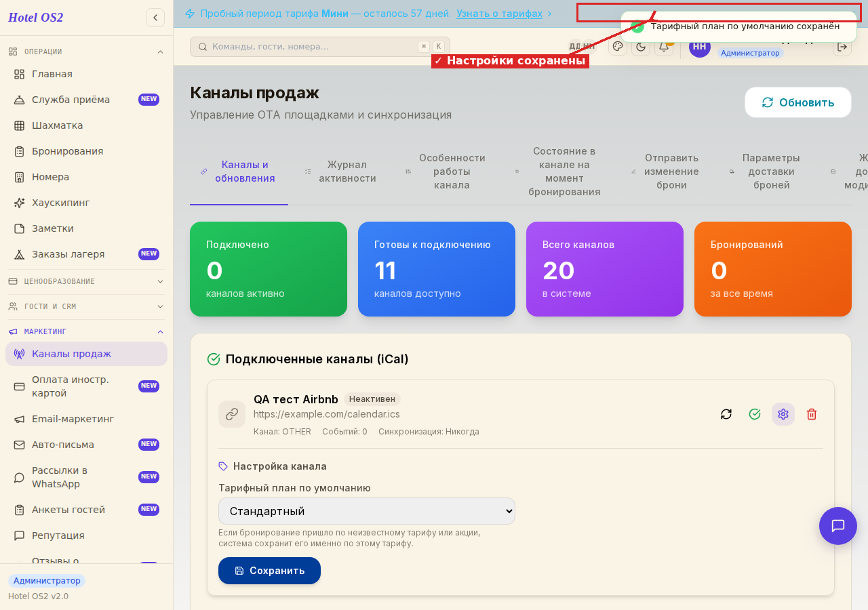Image resolution: width=868 pixels, height=610 pixels.
Task: Click the Обновить button
Action: coord(798,102)
